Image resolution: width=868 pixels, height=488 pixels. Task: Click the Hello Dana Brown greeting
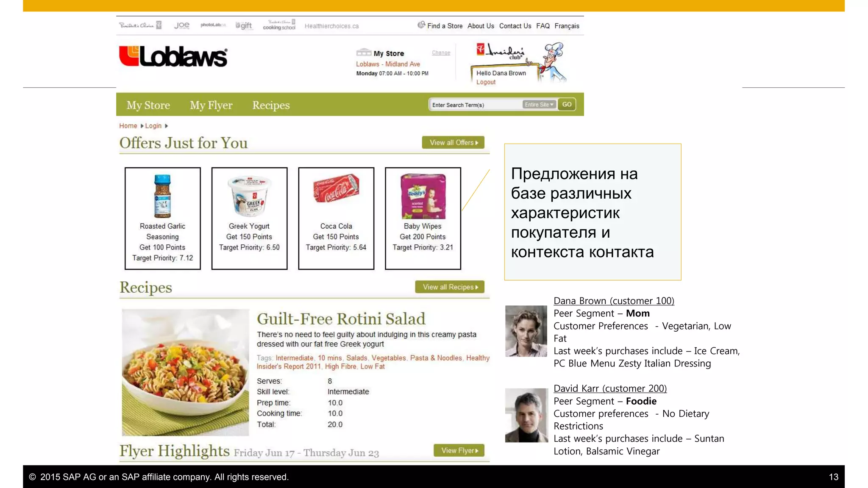[x=501, y=73]
